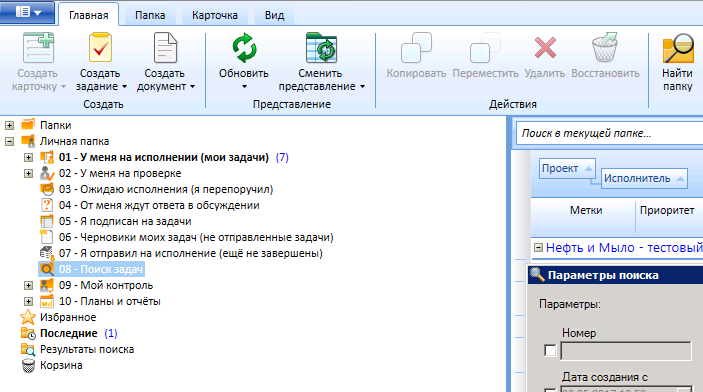Click the Поиск в текущей папке search field
Image resolution: width=703 pixels, height=392 pixels.
[x=610, y=133]
